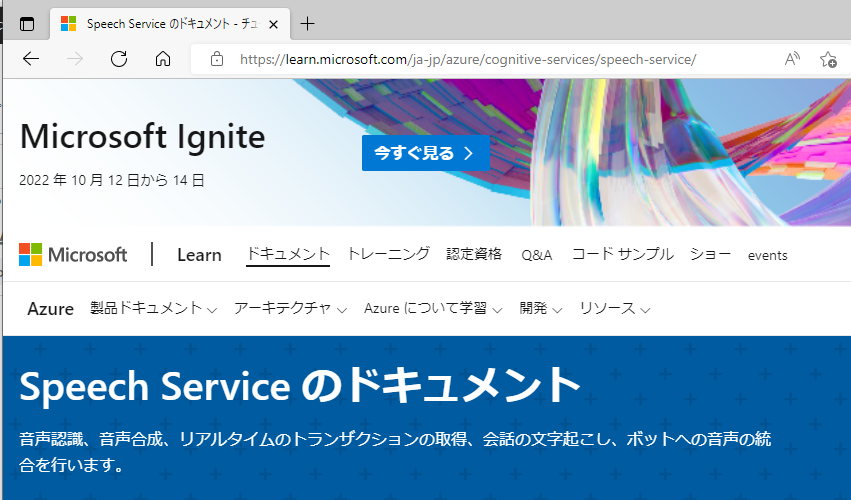The height and width of the screenshot is (500, 851).
Task: View site information lock icon
Action: pos(217,59)
